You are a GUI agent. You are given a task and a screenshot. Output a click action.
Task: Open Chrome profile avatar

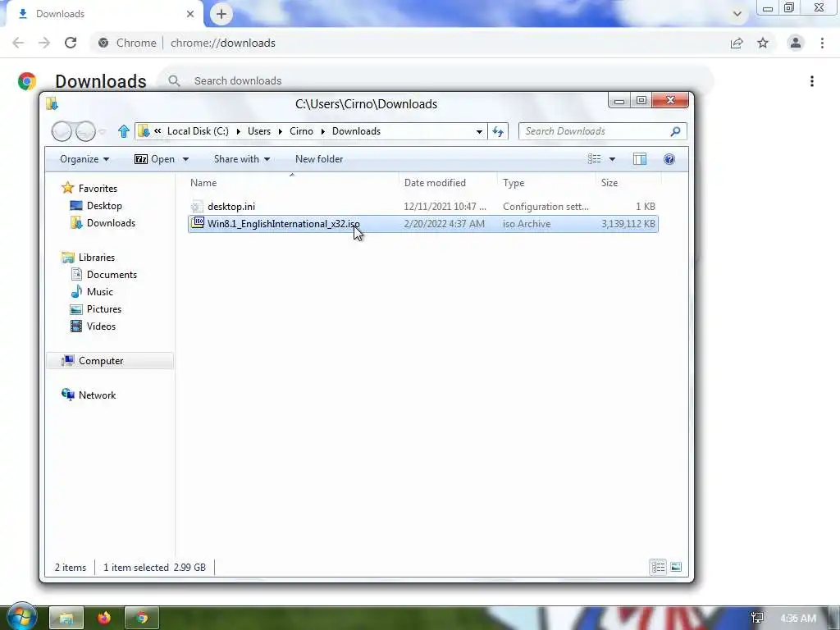point(796,43)
